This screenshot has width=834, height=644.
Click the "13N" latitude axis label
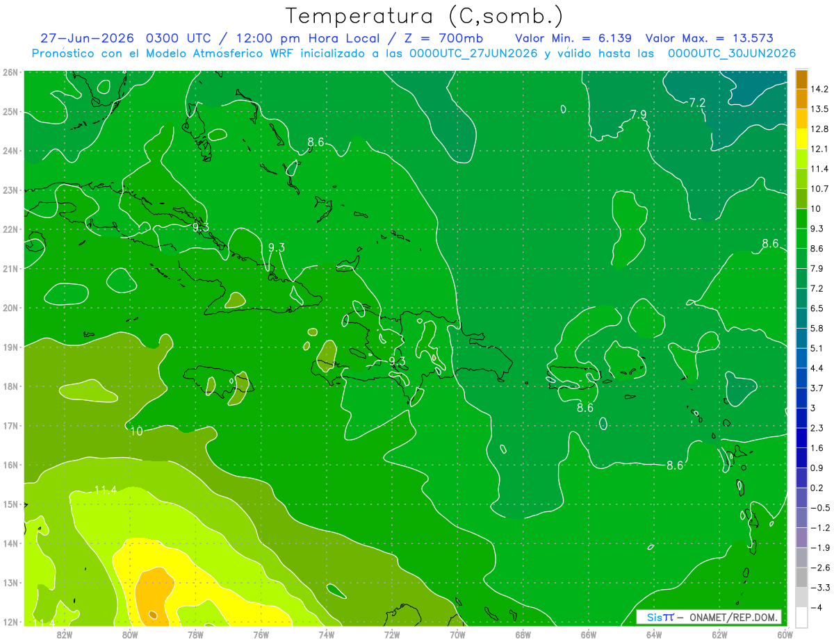click(10, 582)
